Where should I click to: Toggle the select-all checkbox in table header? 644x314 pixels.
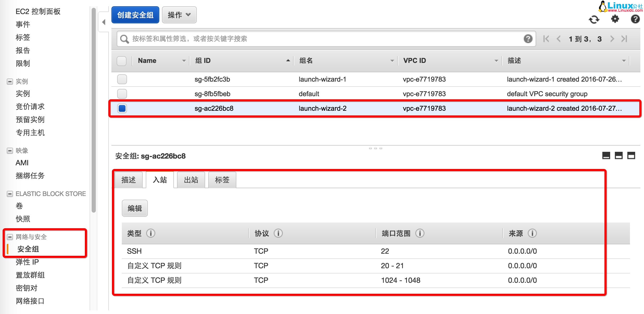[x=122, y=61]
